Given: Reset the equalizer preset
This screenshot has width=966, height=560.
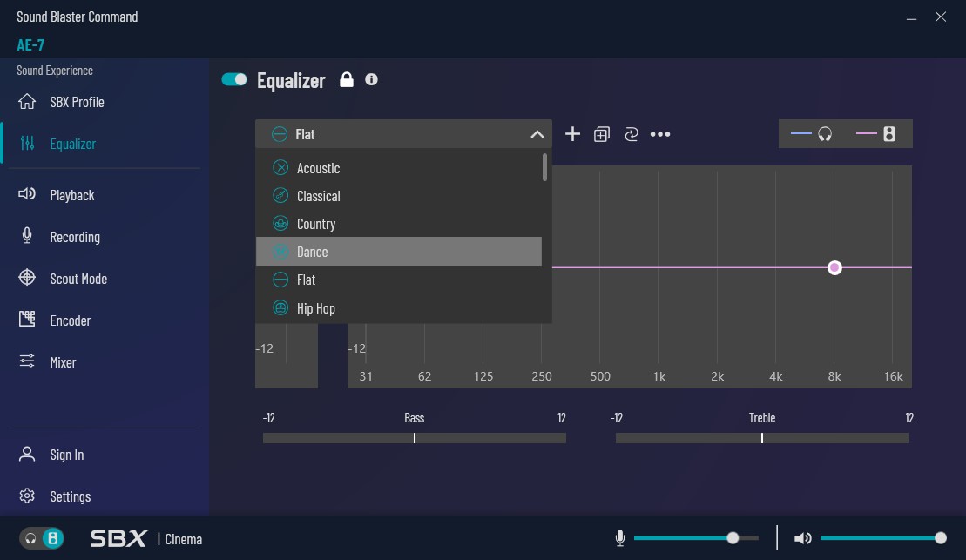Looking at the screenshot, I should [x=631, y=134].
